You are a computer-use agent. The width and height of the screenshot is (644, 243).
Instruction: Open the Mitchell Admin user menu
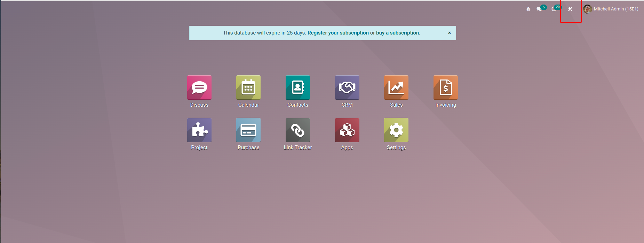[611, 9]
